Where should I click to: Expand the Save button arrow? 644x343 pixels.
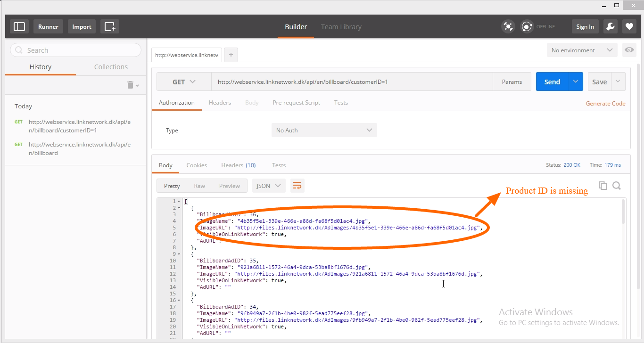(x=619, y=82)
